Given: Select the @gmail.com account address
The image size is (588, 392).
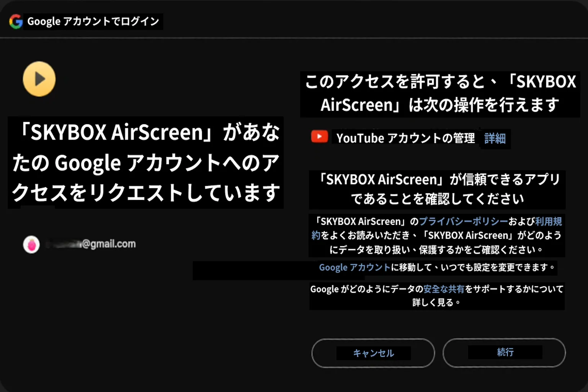Looking at the screenshot, I should coord(91,244).
